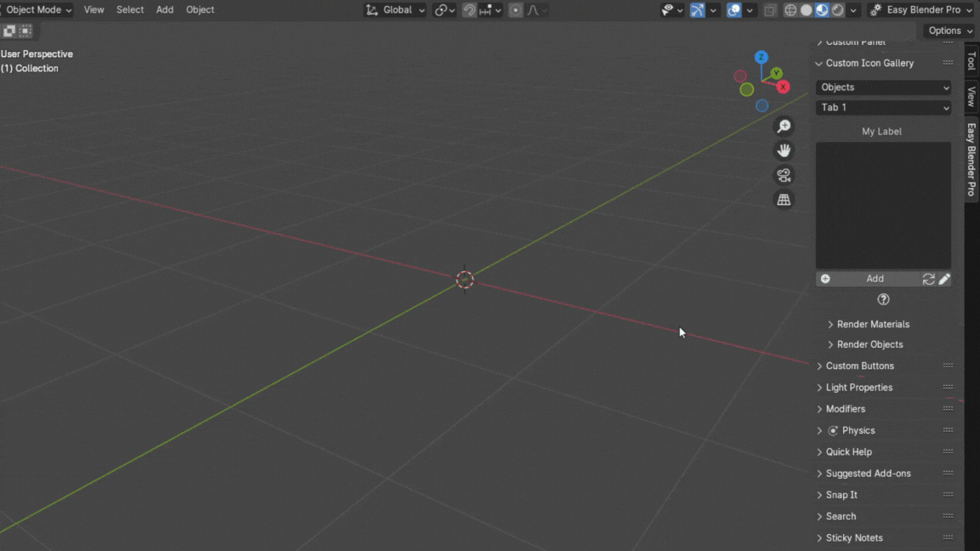This screenshot has width=980, height=551.
Task: Toggle the camera view icon
Action: (x=783, y=175)
